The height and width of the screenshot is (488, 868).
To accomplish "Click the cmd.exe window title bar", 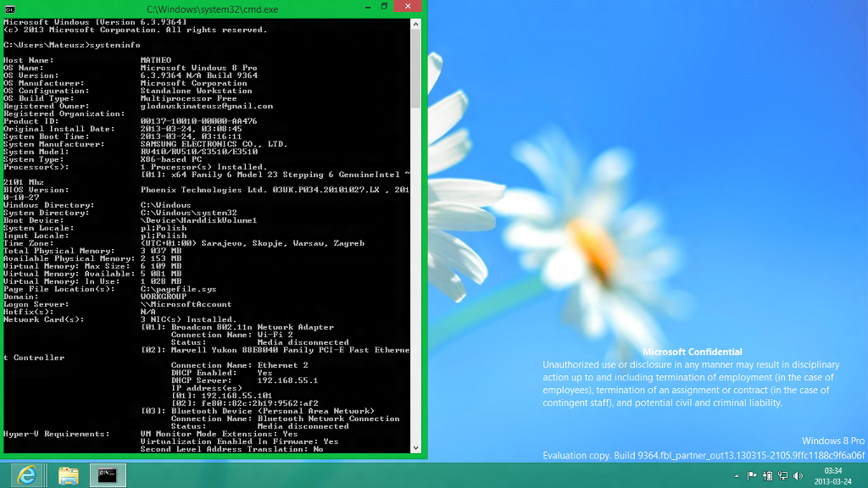I will pos(212,7).
